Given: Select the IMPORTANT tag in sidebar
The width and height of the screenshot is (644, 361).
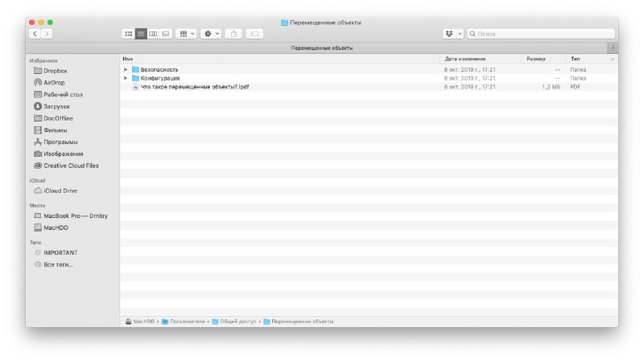Looking at the screenshot, I should pyautogui.click(x=60, y=252).
